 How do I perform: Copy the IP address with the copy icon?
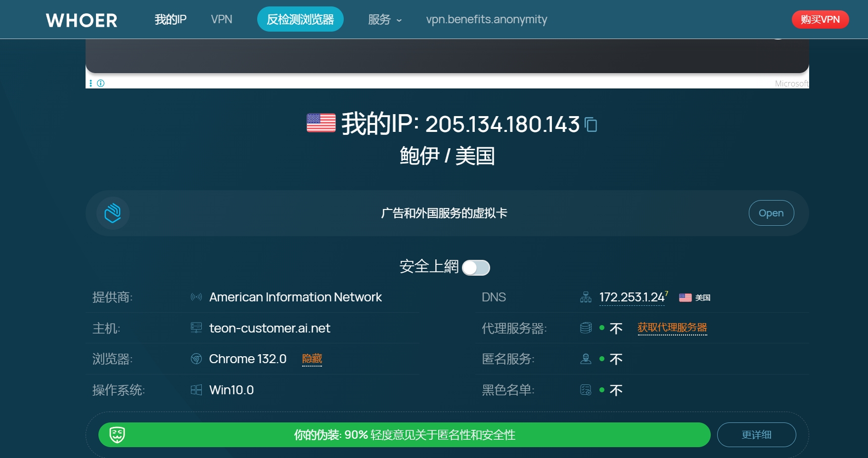591,125
